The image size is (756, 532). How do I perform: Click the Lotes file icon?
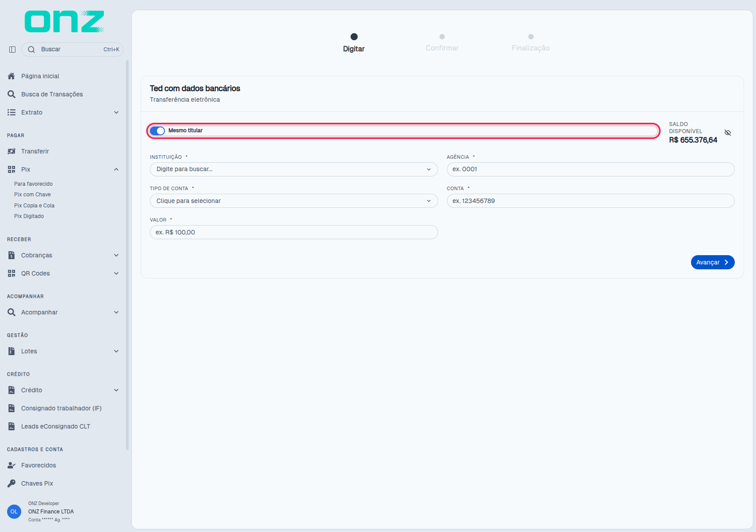click(x=11, y=351)
